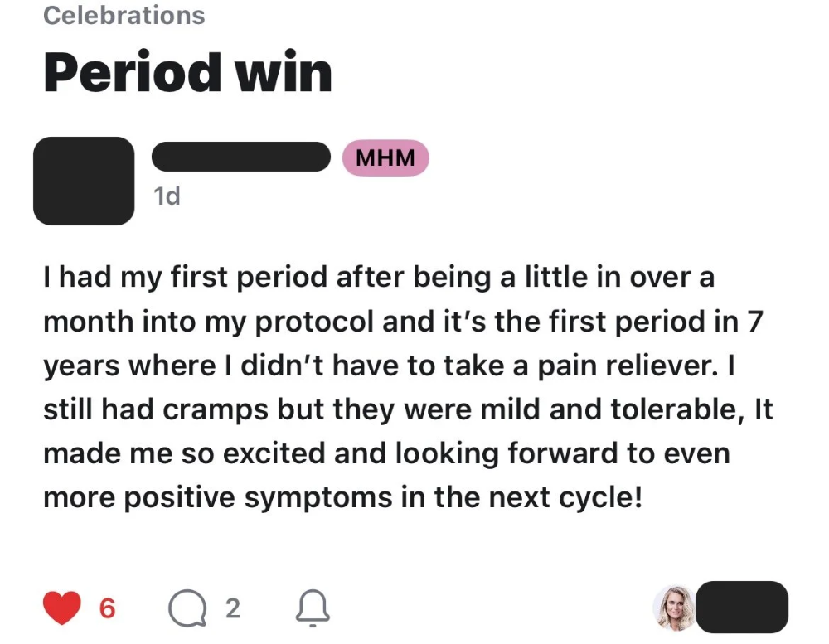829x644 pixels.
Task: View the blonde commenter's profile photo
Action: [x=673, y=608]
